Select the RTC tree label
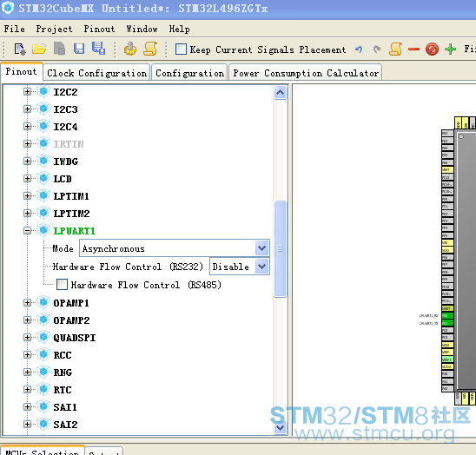This screenshot has width=476, height=455. click(63, 390)
